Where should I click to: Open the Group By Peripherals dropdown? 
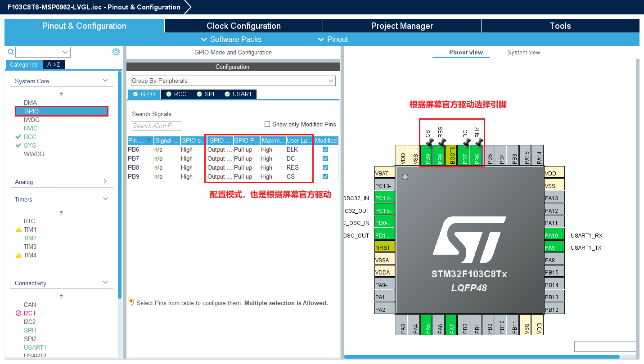click(233, 81)
